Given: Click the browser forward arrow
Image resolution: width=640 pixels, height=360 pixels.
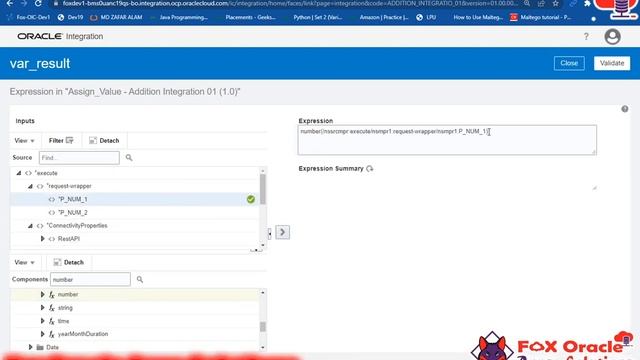Looking at the screenshot, I should (24, 3).
